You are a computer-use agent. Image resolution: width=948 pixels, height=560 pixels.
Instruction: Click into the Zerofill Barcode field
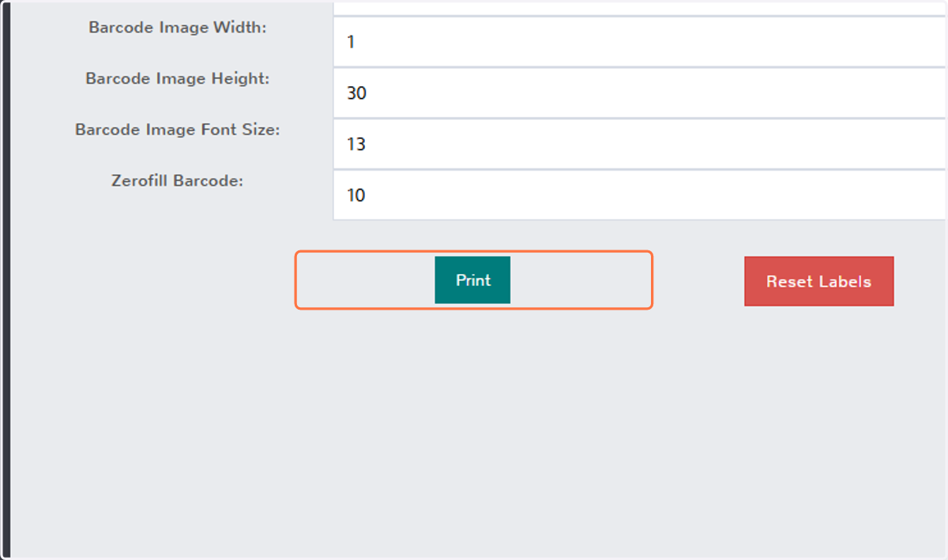(639, 195)
